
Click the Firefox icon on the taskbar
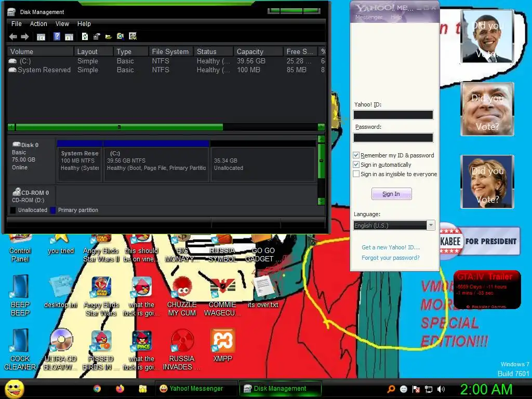[120, 389]
